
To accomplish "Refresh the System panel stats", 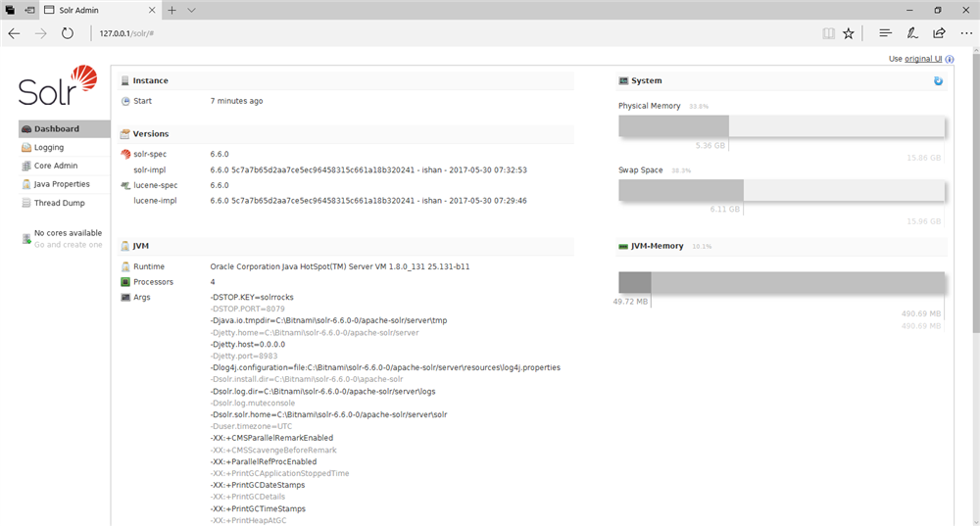I will pyautogui.click(x=938, y=80).
